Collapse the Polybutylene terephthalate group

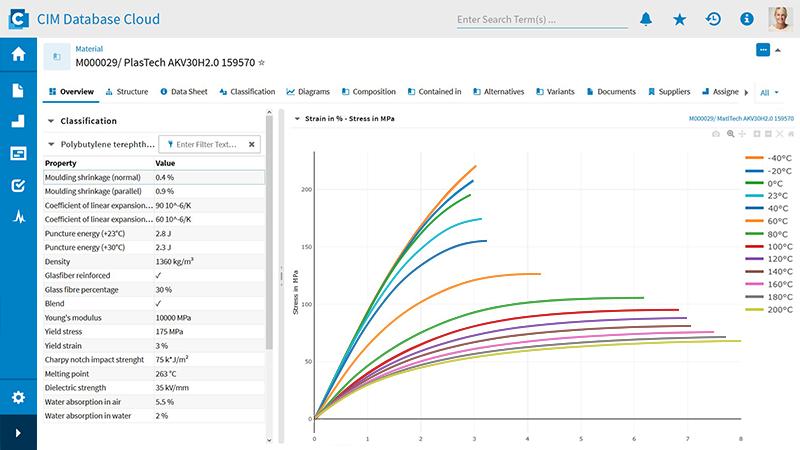tap(51, 144)
